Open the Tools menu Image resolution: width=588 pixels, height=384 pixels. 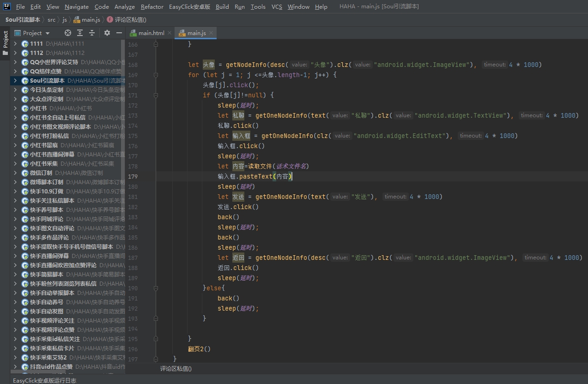(258, 7)
